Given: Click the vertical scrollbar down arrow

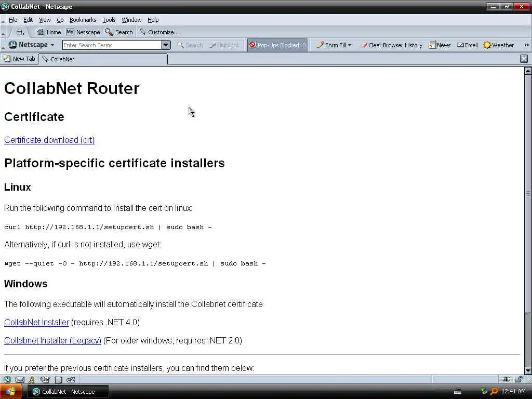Looking at the screenshot, I should 528,370.
